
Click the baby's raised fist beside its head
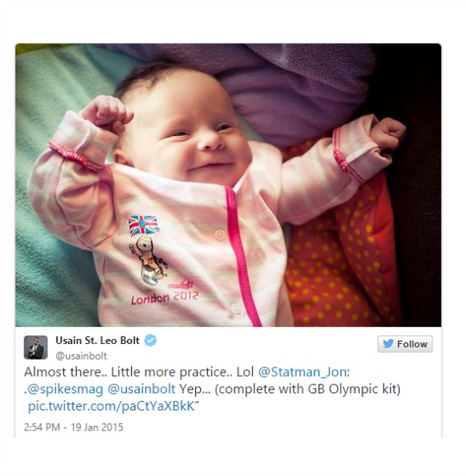[x=106, y=114]
